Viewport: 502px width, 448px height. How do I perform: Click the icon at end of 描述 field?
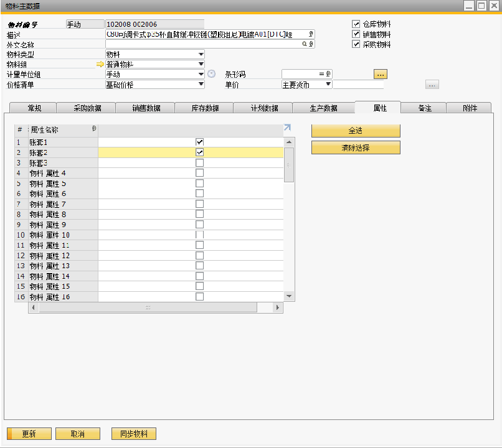(311, 34)
